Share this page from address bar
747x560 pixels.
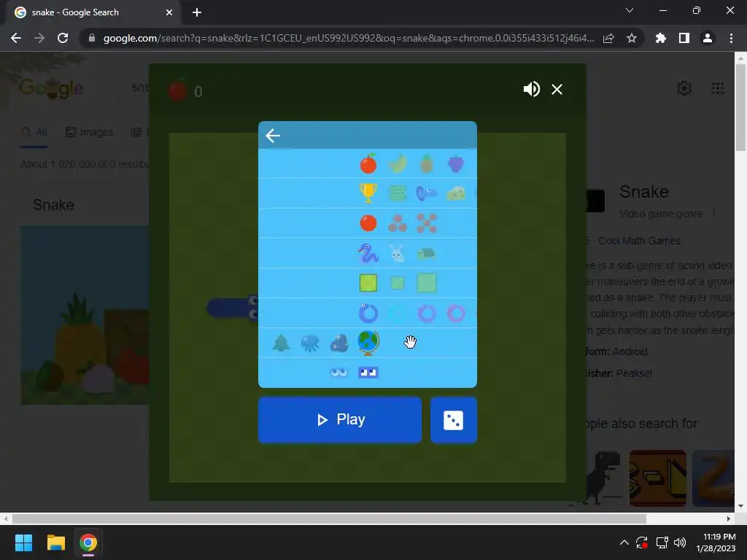608,38
